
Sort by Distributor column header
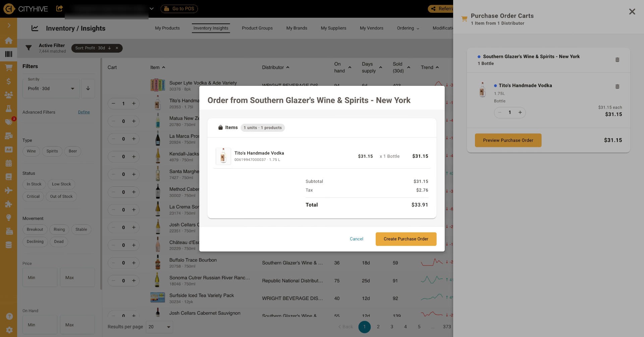click(x=275, y=67)
